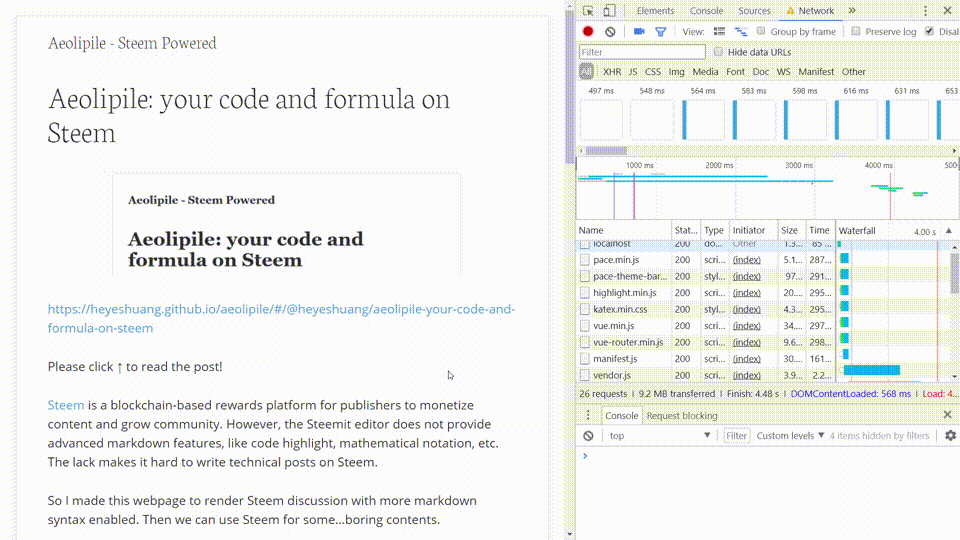Filter requests by Doc
This screenshot has width=960, height=540.
click(x=760, y=72)
